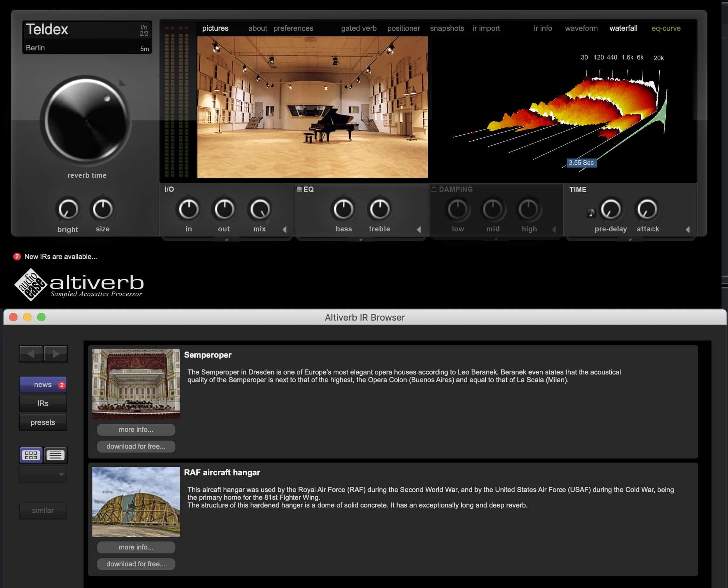Switch browser to grid view
Screen dimensions: 728x588
31,455
